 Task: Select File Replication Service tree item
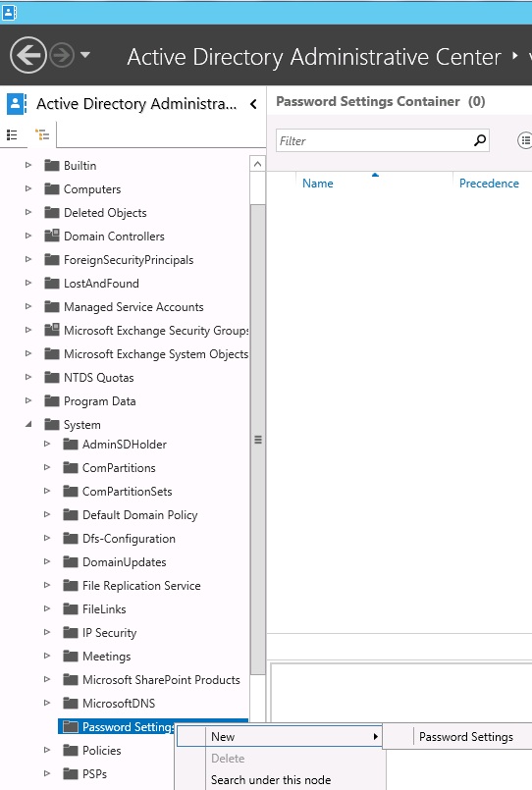[141, 586]
